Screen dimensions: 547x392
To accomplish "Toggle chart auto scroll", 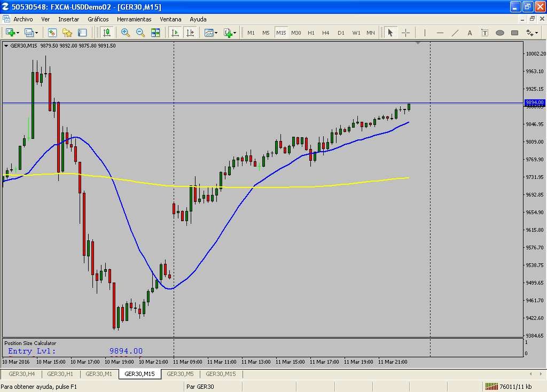I will 175,33.
